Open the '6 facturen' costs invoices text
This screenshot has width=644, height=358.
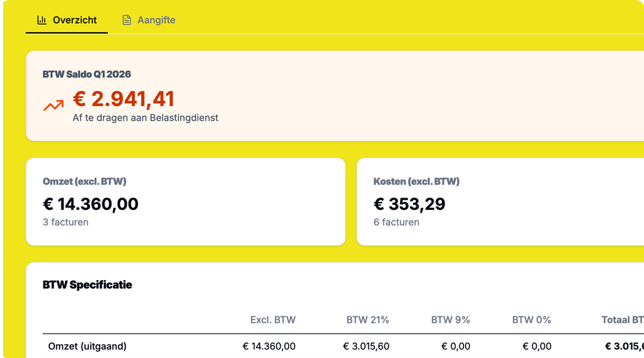click(396, 222)
